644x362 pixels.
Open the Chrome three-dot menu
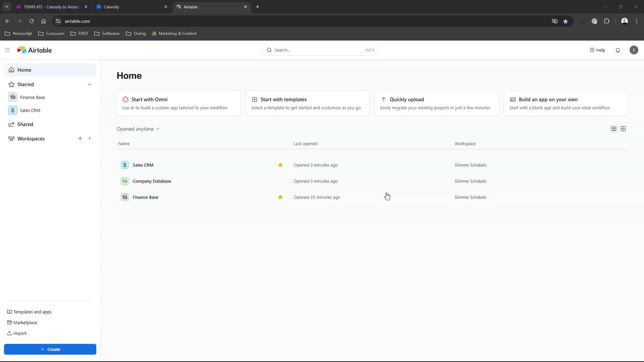pos(636,21)
